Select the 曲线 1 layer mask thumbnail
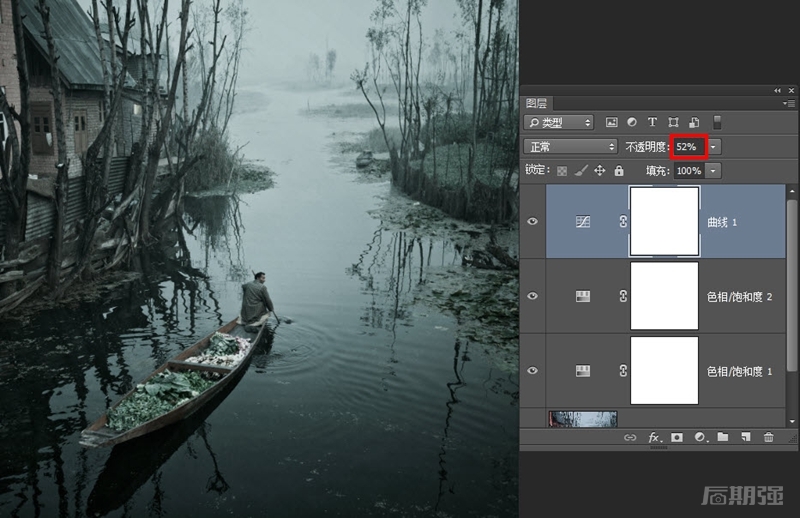The image size is (800, 518). click(x=664, y=221)
